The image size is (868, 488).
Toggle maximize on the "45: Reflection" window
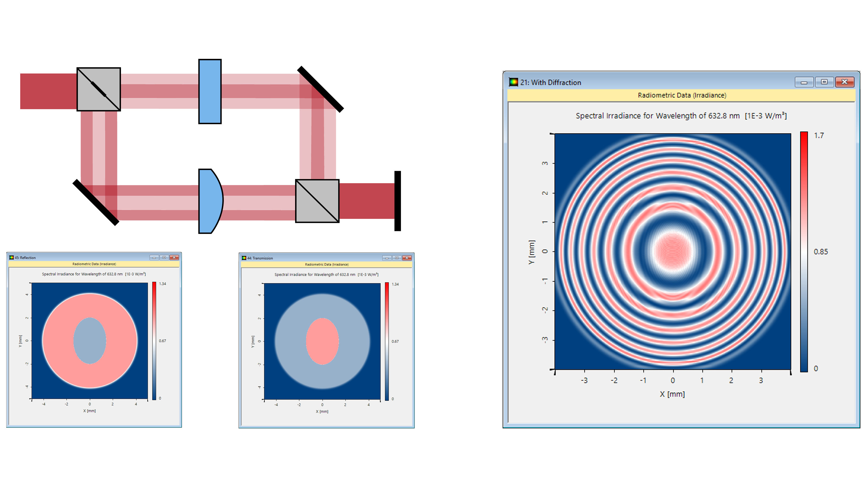164,257
